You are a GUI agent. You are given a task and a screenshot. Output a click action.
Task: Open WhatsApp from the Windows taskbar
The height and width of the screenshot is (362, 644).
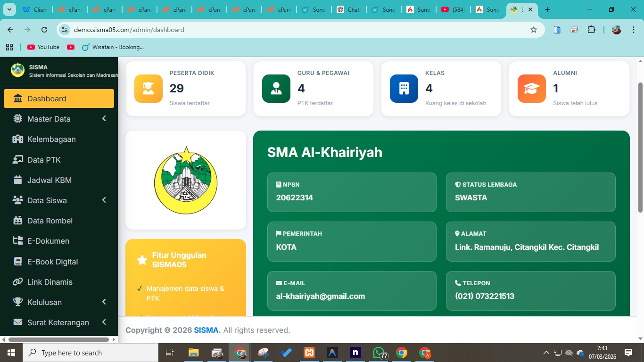378,352
